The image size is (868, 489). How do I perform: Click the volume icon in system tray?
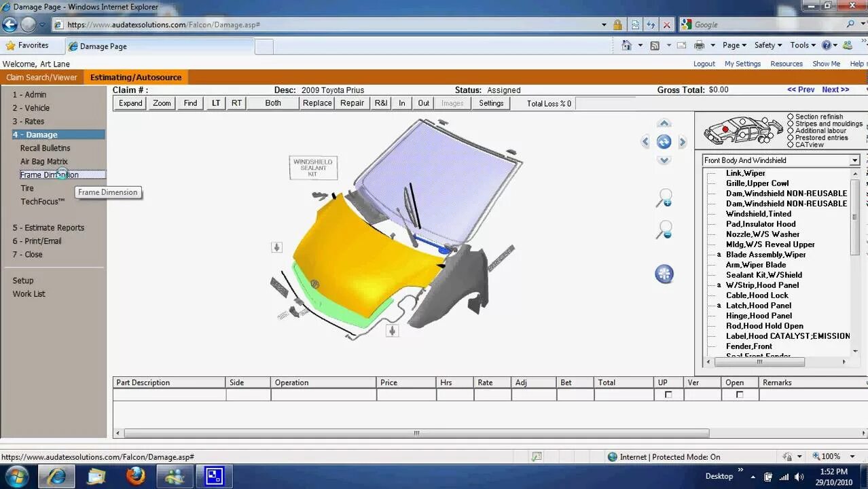tap(799, 477)
